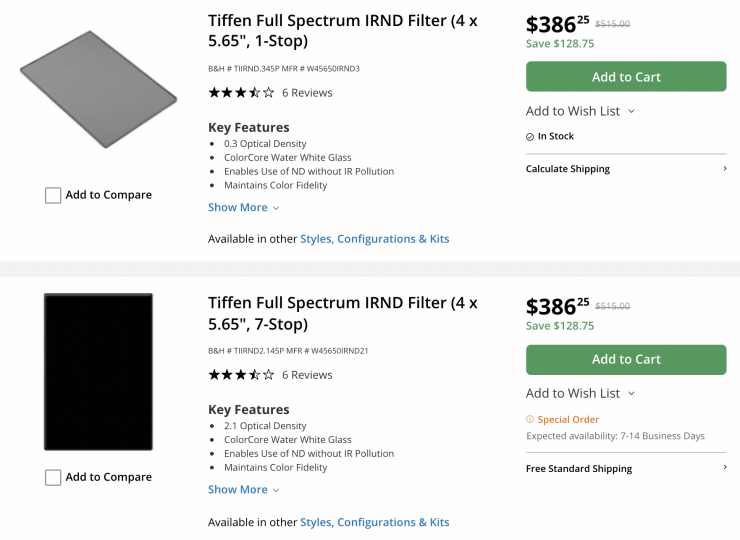
Task: Add 1-Stop IRND filter to cart
Action: [626, 77]
